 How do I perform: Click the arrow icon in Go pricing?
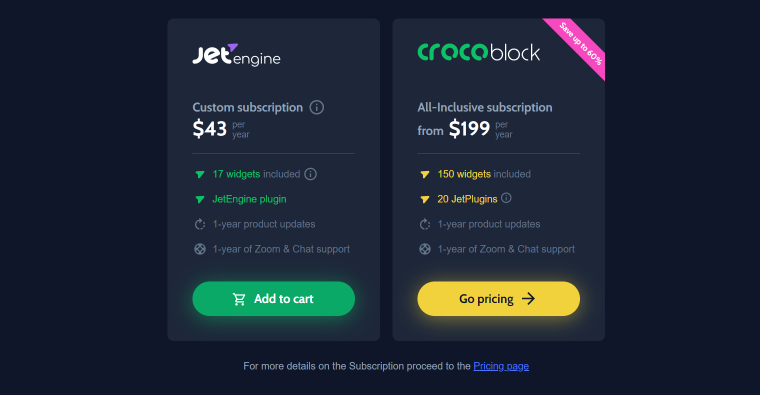click(528, 299)
